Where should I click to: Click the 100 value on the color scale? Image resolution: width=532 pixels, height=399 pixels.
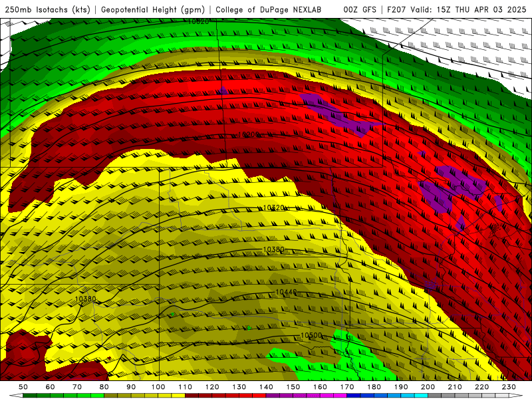(x=158, y=387)
